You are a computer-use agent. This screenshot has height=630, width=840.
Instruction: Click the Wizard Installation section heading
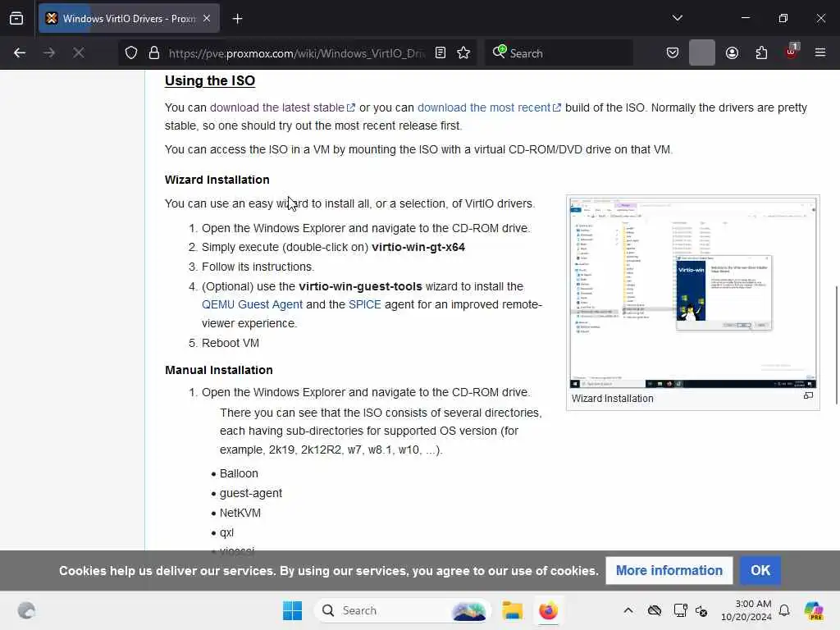tap(217, 180)
